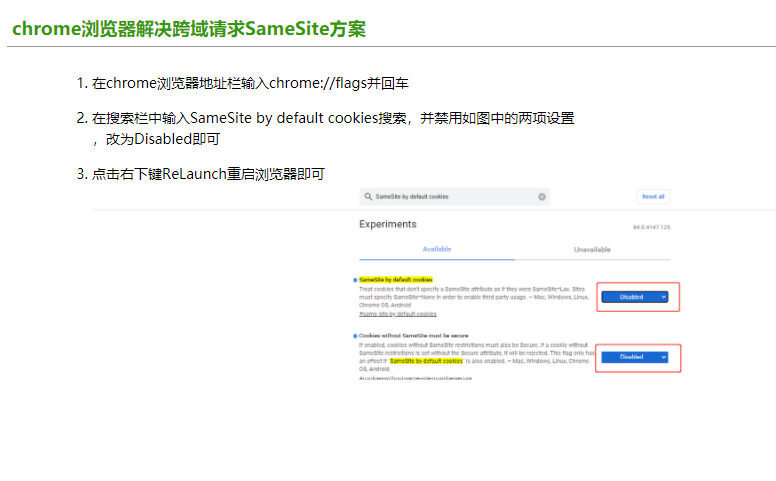Click step 1 text mentioning chrome://flags
The height and width of the screenshot is (481, 776).
point(250,83)
